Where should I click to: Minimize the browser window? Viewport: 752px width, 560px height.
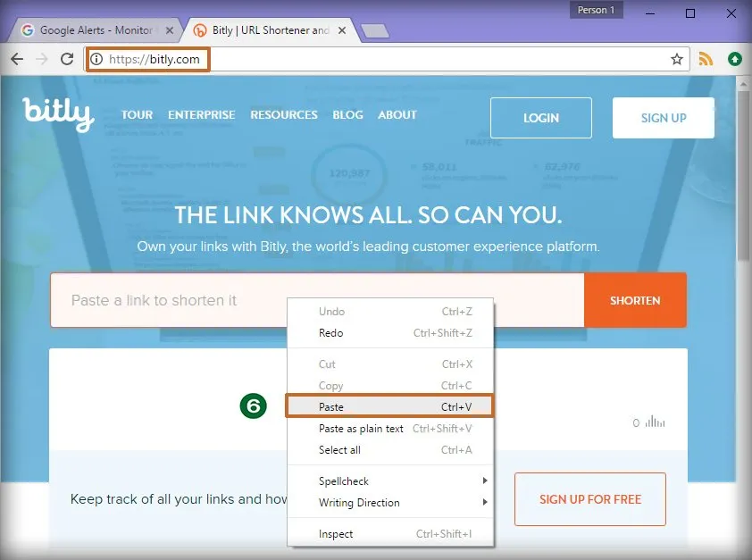click(650, 13)
